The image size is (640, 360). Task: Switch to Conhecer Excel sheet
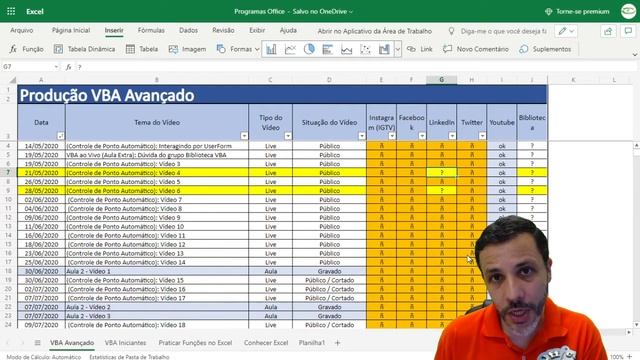tap(266, 343)
